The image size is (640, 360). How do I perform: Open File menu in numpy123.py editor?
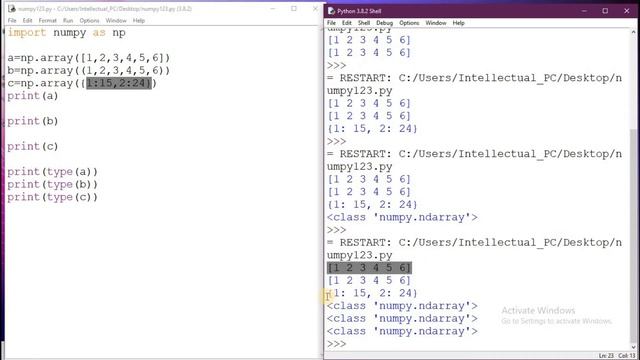coord(12,20)
